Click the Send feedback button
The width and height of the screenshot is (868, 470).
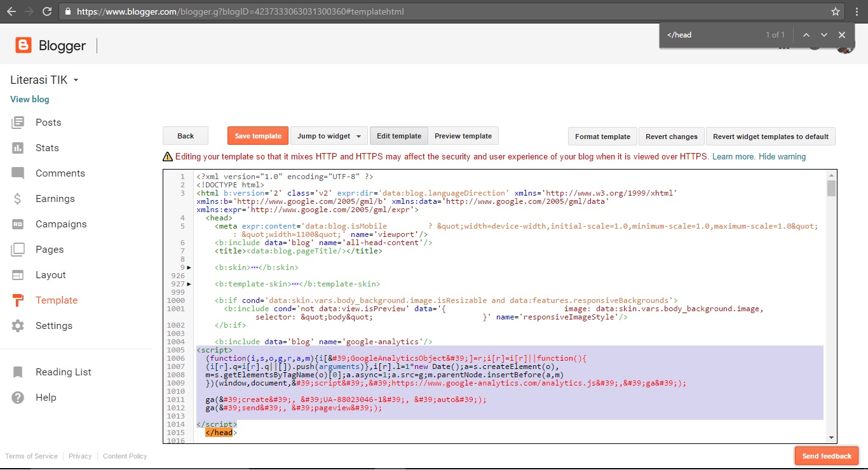pos(827,456)
